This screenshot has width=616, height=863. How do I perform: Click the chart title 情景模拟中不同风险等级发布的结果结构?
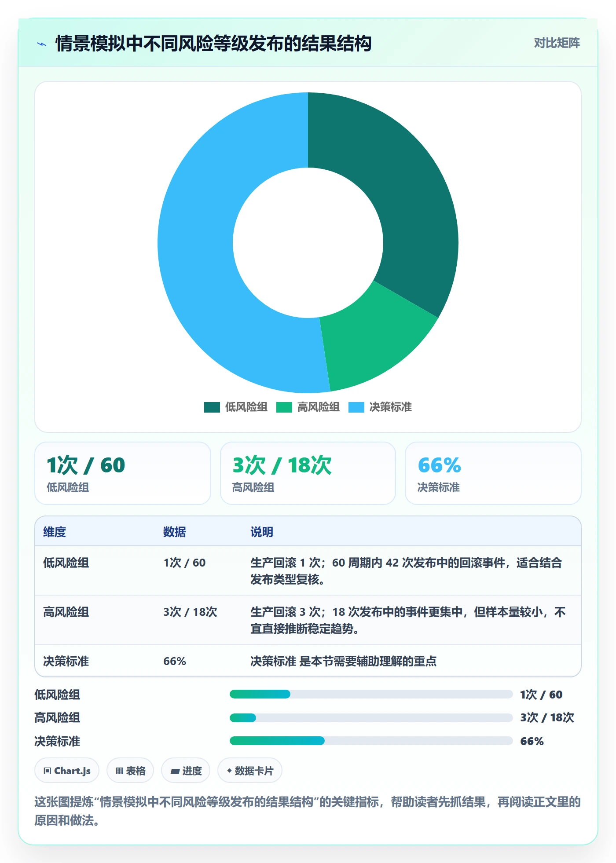[213, 44]
